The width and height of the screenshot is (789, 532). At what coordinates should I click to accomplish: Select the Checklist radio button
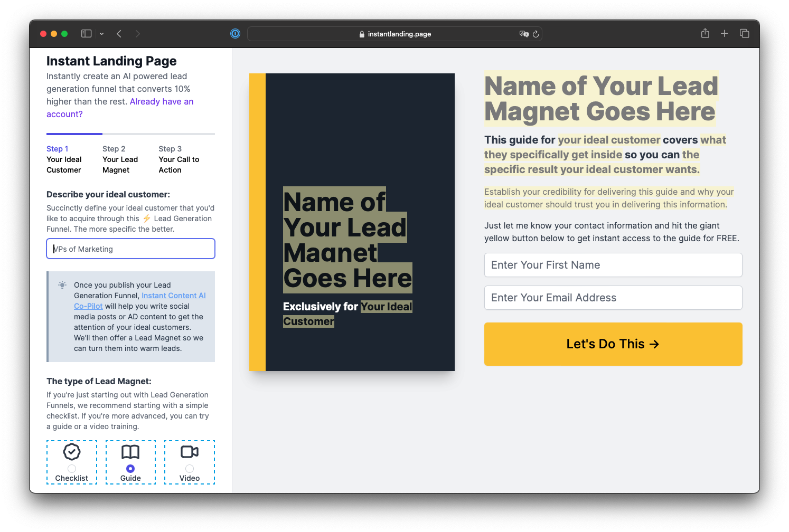[72, 469]
